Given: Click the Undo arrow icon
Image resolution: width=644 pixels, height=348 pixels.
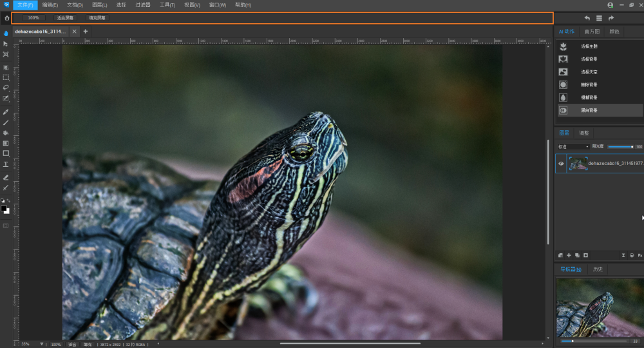Looking at the screenshot, I should [x=587, y=18].
